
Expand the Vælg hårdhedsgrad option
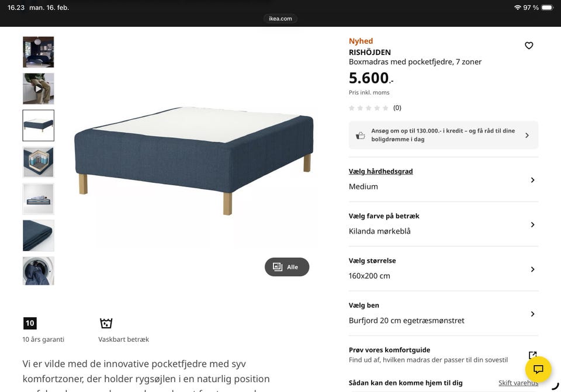pos(443,179)
